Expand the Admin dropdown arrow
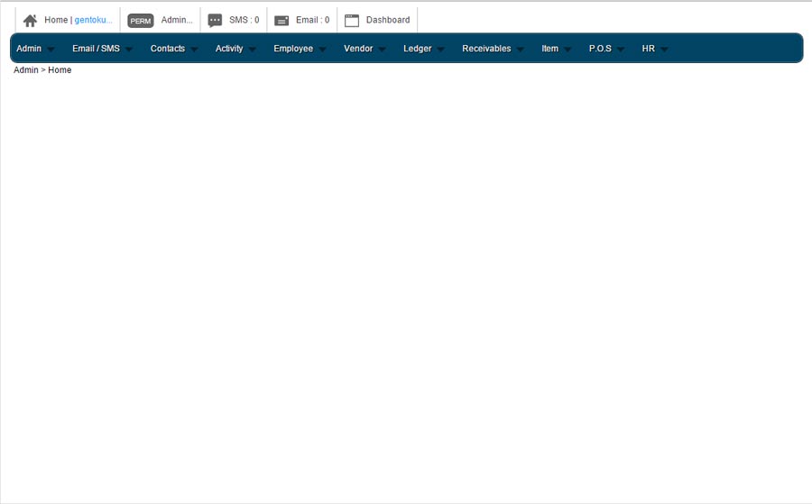 pos(51,50)
